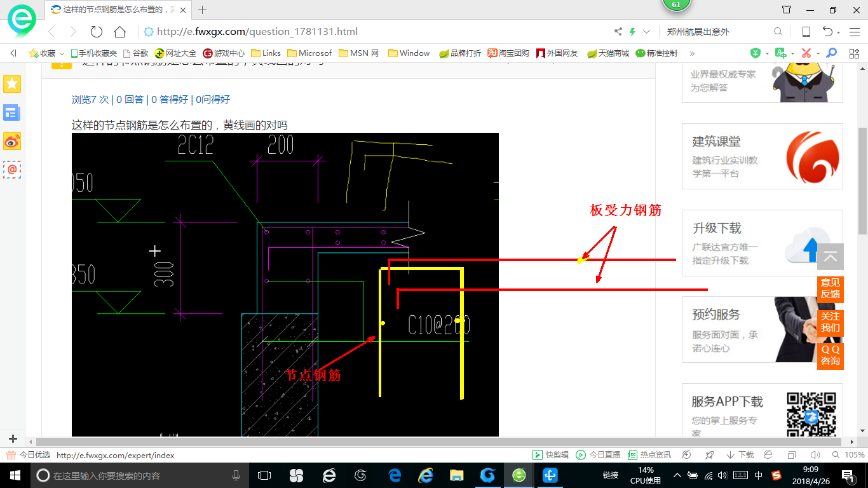Screen dimensions: 868x488
Task: Open the 品牌打折 bookmark
Action: [460, 53]
